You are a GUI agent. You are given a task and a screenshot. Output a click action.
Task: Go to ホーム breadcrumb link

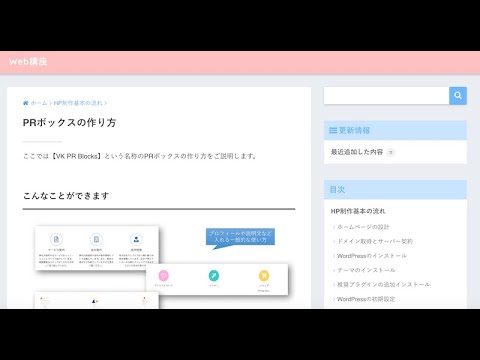[x=39, y=103]
